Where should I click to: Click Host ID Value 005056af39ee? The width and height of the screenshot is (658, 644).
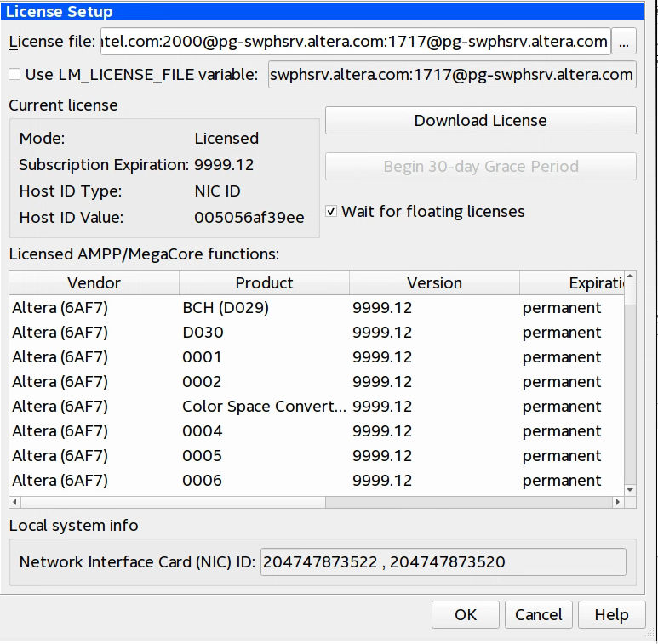click(249, 218)
